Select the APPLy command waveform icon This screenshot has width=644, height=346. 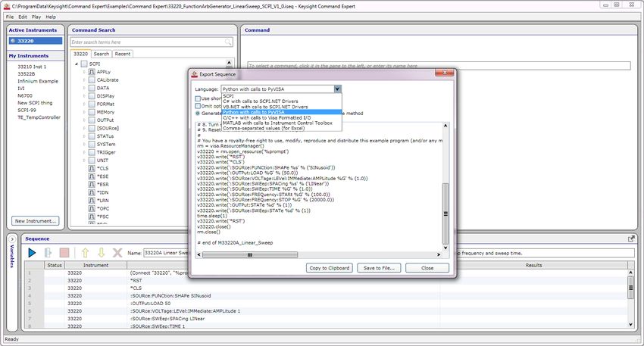(x=92, y=72)
